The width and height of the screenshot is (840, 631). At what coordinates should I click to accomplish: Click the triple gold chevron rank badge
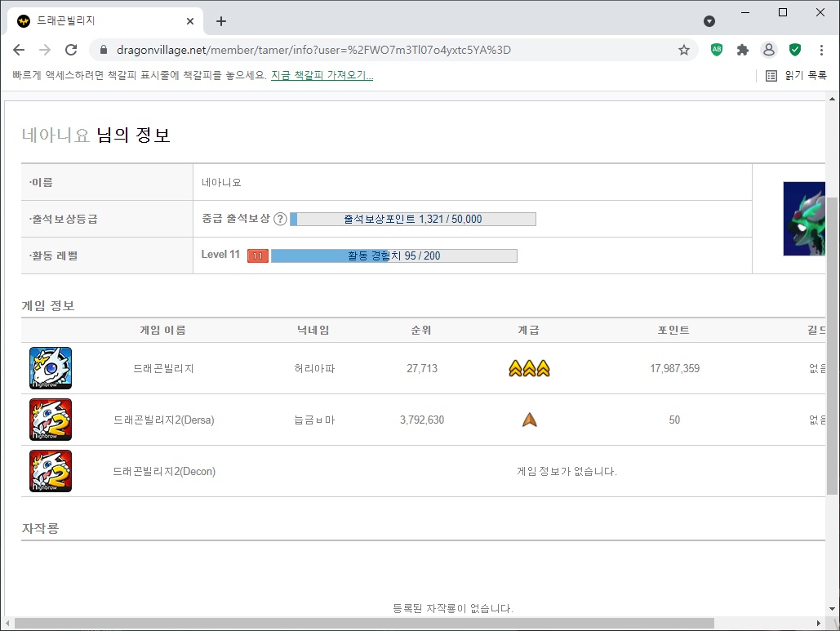[529, 369]
